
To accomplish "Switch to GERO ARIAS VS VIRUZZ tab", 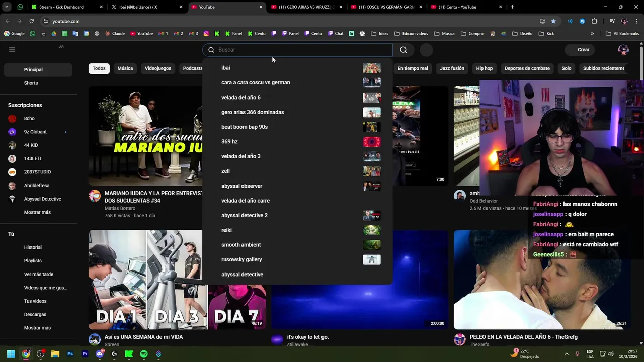I will (x=307, y=7).
